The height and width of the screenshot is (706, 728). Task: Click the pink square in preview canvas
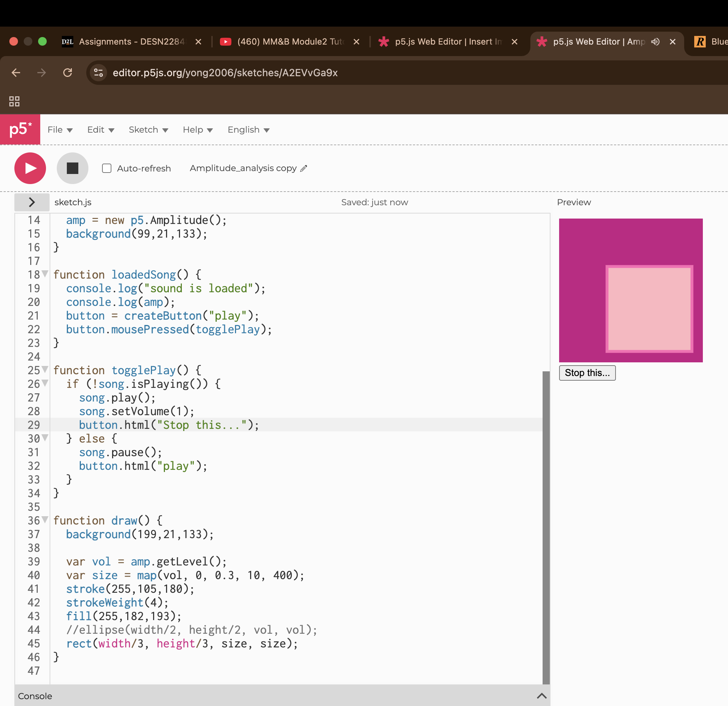point(649,309)
